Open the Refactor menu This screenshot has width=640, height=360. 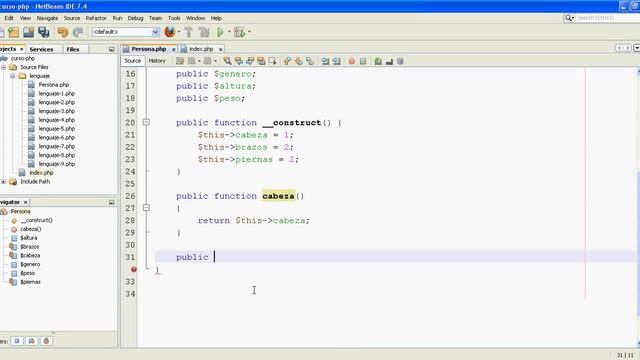pyautogui.click(x=96, y=18)
